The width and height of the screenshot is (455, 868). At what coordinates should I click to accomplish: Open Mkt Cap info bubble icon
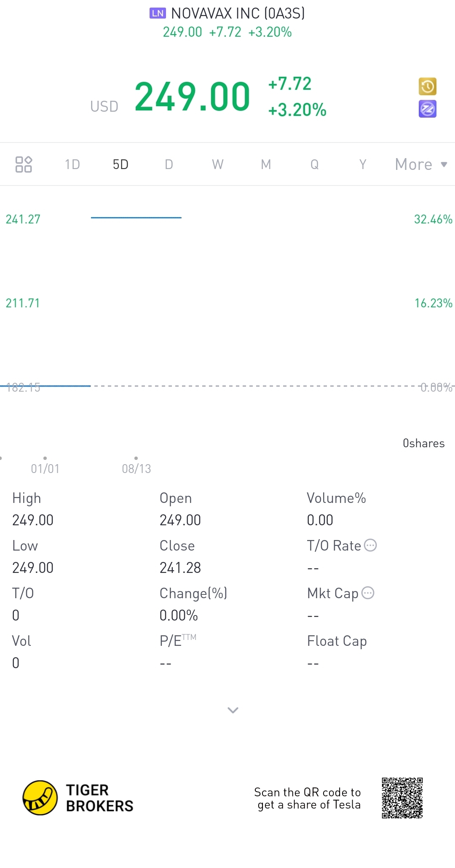point(368,593)
